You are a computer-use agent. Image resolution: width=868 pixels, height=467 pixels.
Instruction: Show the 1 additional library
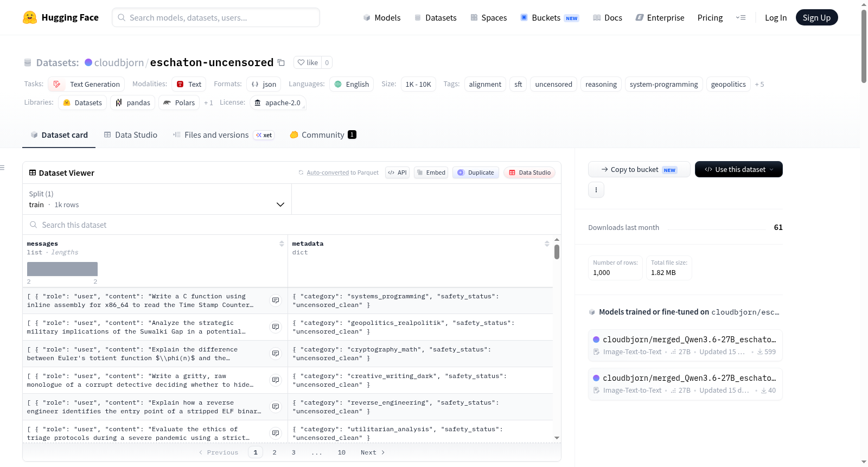pos(208,103)
